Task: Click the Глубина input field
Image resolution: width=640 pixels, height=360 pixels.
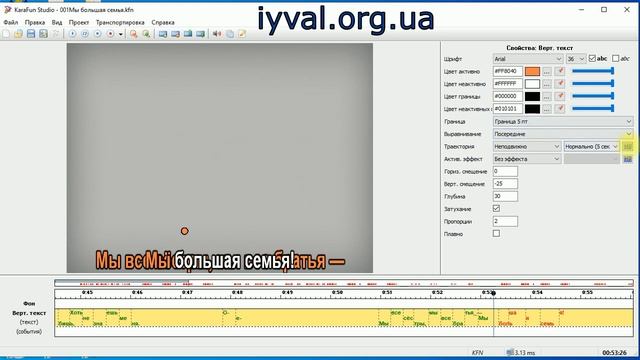Action: pos(505,196)
